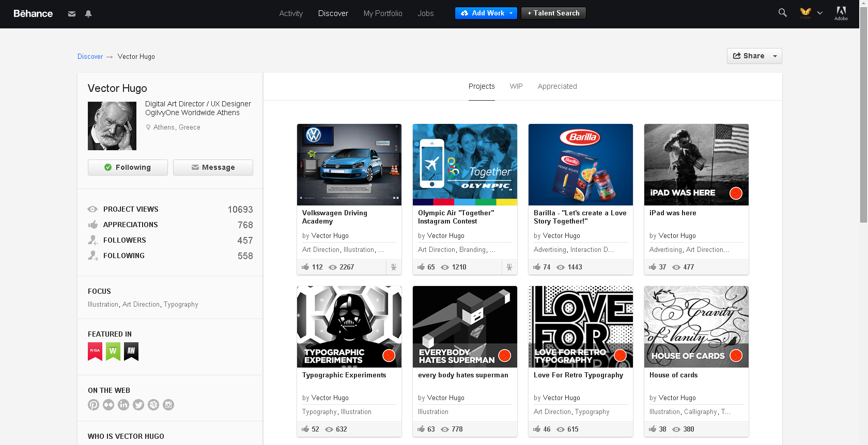Click the Adobe logo icon
Viewport: 868px width, 445px height.
[x=841, y=13]
